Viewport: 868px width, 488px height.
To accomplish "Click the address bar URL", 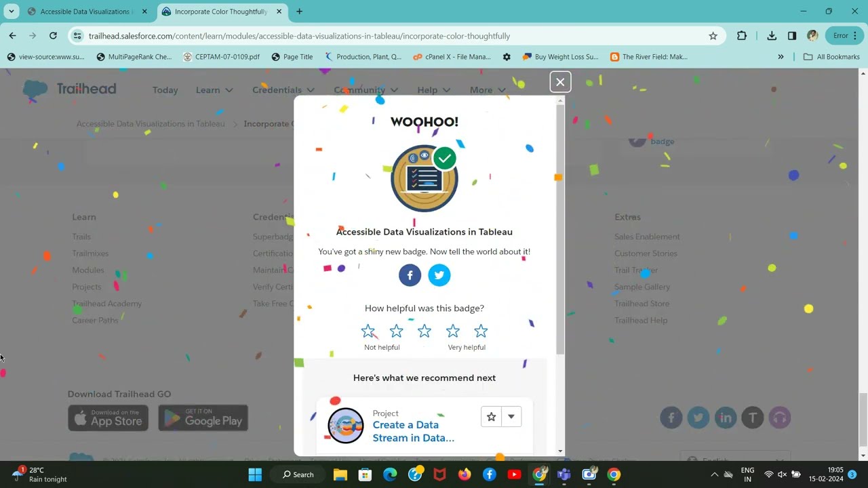I will coord(299,36).
